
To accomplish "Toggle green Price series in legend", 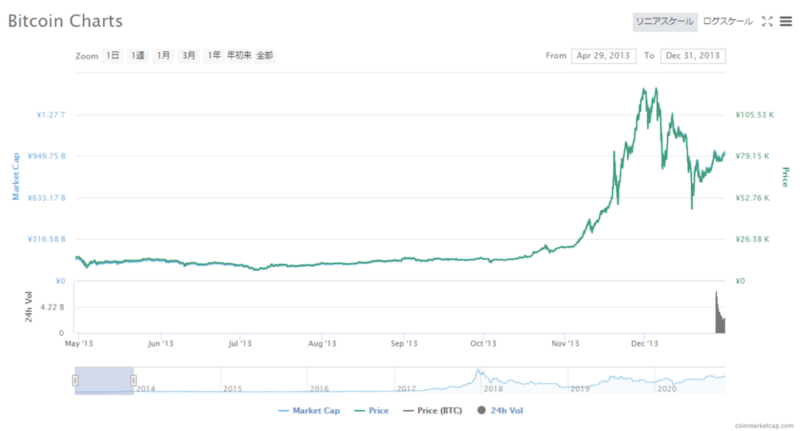I will 371,411.
